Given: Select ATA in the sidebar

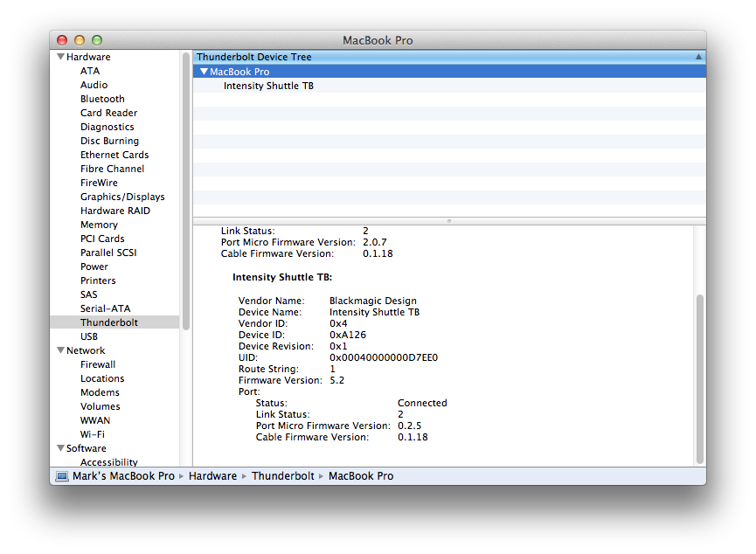Looking at the screenshot, I should coord(90,71).
